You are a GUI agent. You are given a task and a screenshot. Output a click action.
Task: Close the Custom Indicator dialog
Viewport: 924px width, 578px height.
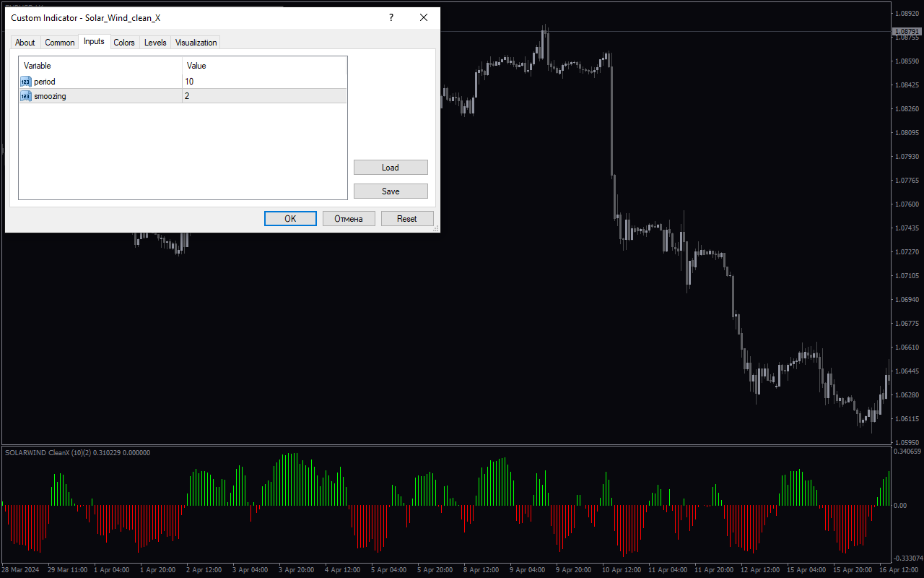tap(424, 18)
